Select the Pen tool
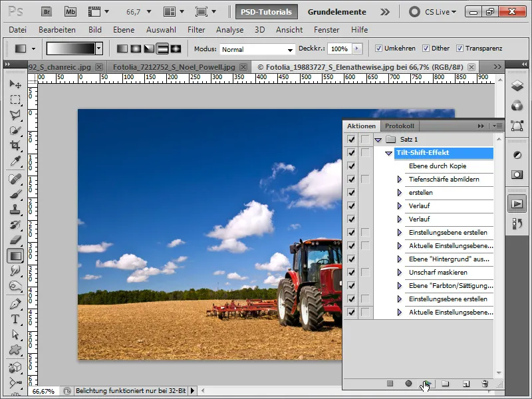This screenshot has height=399, width=532. (x=15, y=304)
